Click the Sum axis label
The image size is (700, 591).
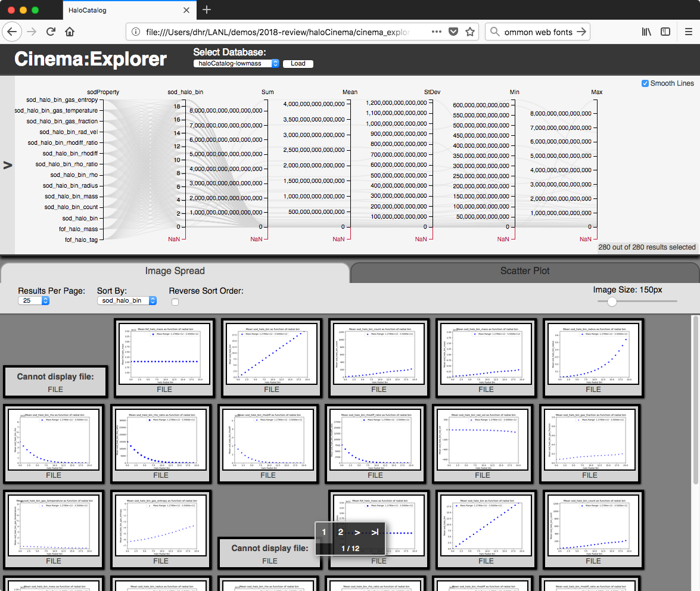coord(267,92)
